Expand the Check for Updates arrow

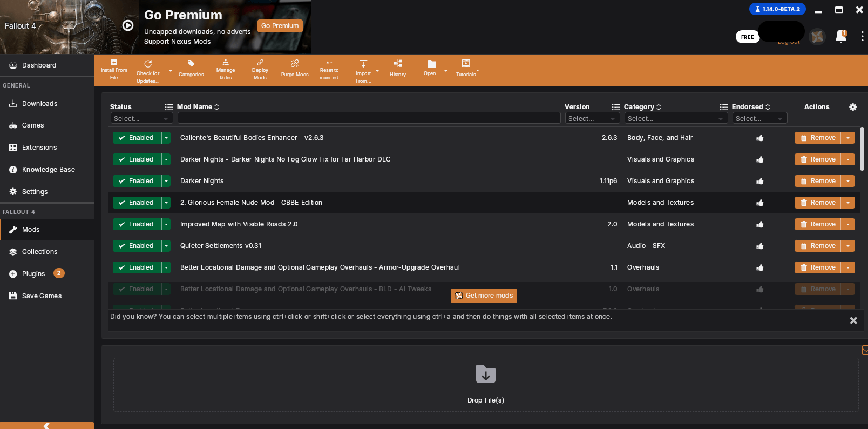coord(171,71)
